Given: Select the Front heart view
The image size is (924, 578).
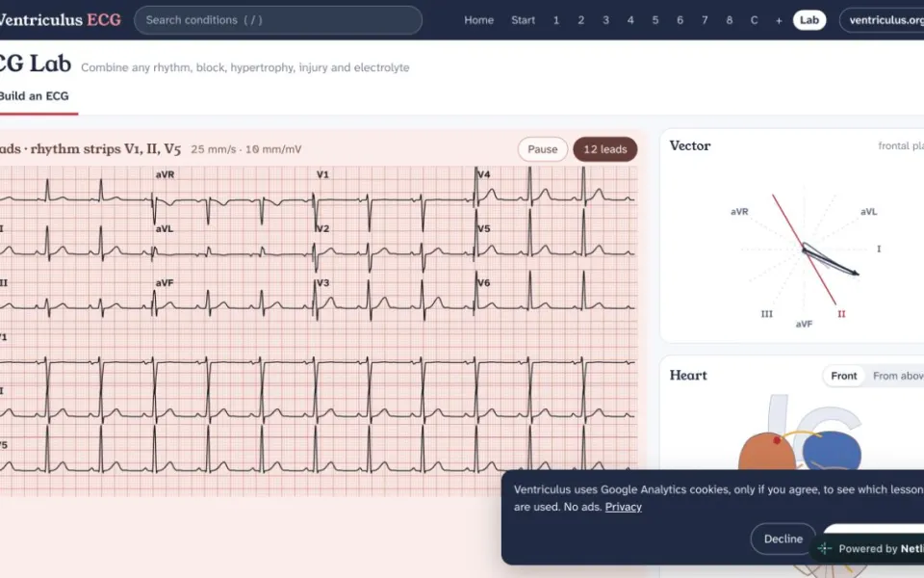Looking at the screenshot, I should [844, 376].
